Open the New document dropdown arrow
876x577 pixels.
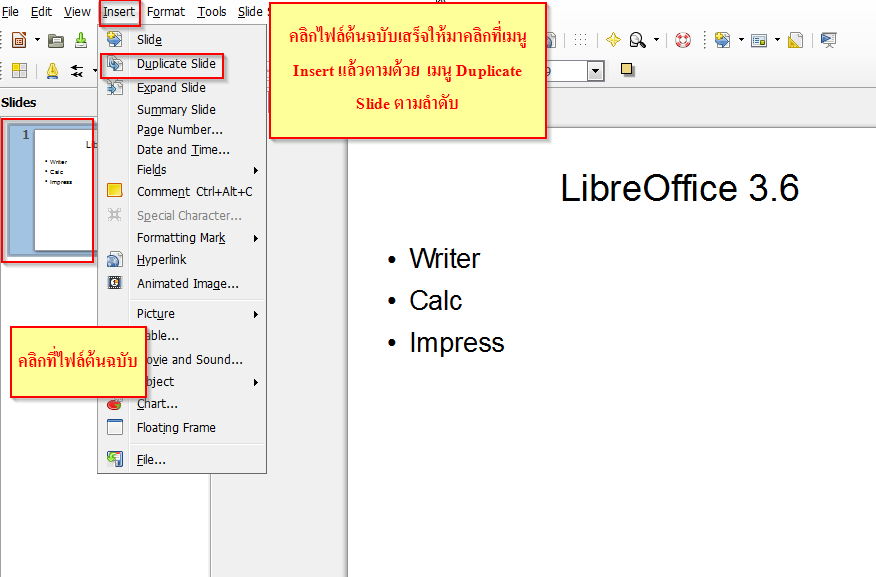point(37,40)
